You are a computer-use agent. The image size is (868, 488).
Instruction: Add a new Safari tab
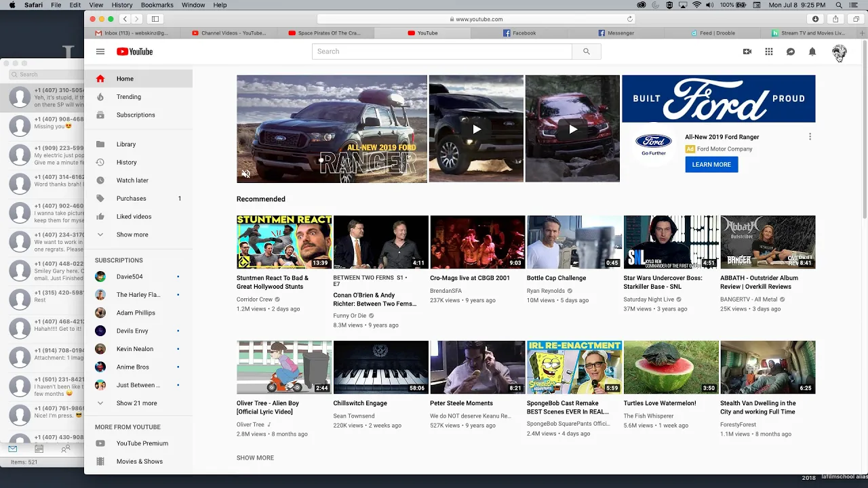[861, 33]
